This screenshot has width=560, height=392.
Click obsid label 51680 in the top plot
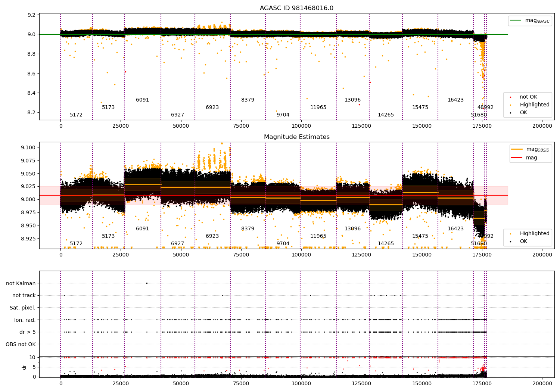click(479, 115)
